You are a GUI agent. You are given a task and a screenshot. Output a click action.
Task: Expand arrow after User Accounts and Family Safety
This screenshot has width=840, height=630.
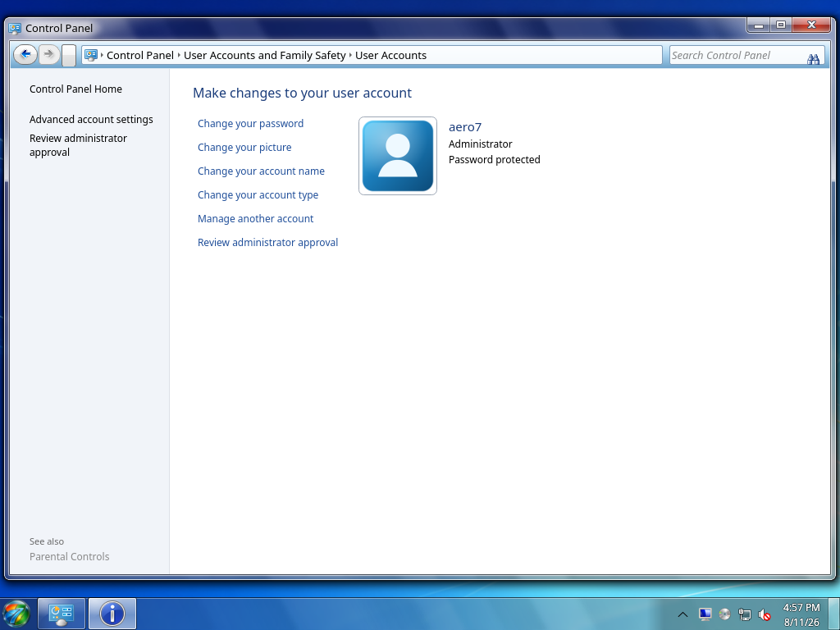350,55
